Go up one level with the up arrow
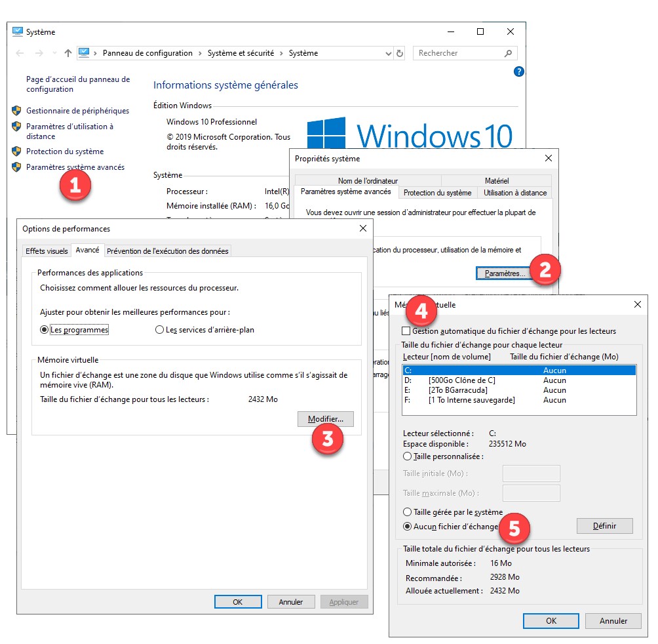 [68, 53]
